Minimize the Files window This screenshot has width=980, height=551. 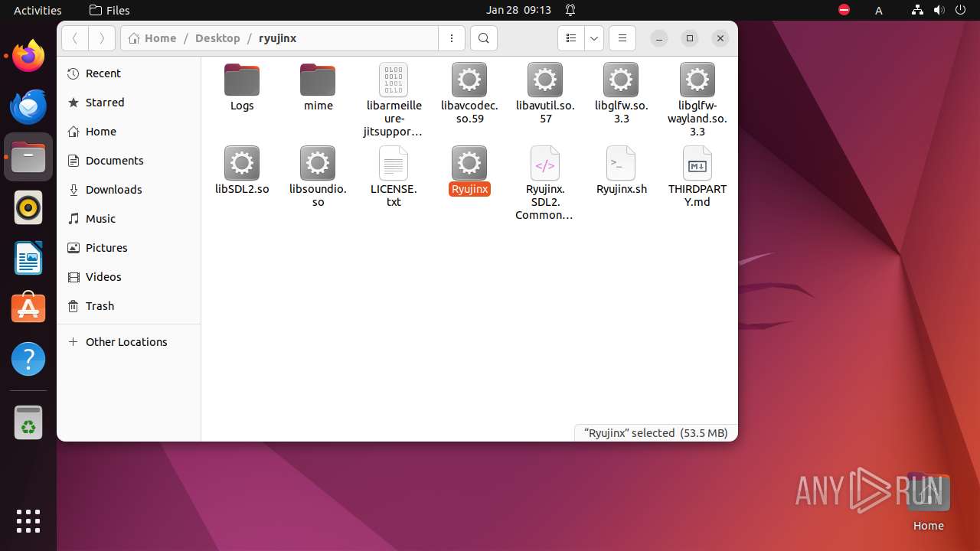659,38
